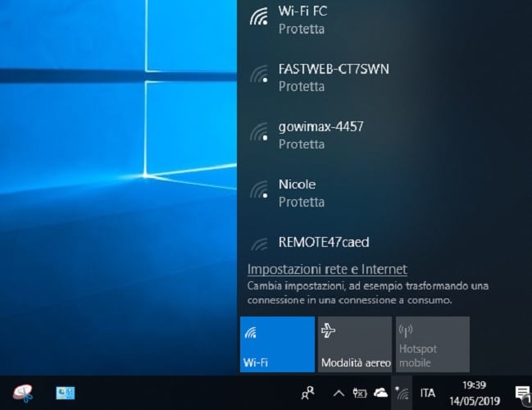Viewport: 532px width, 410px height.
Task: Switch input language via ITA indicator
Action: 428,393
